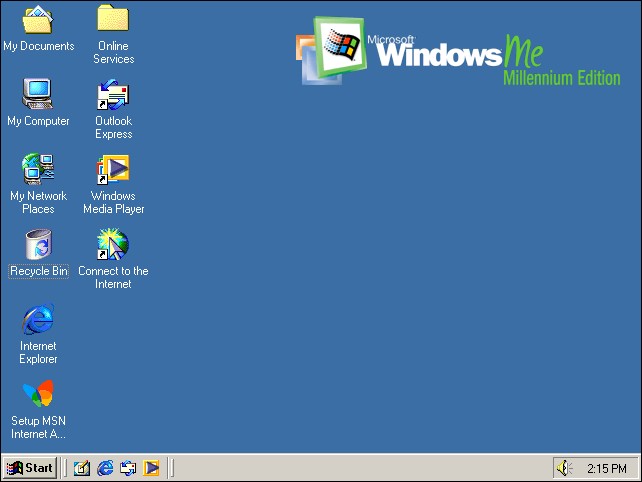Image resolution: width=642 pixels, height=482 pixels.
Task: Click the My Network Places icon
Action: click(x=38, y=169)
